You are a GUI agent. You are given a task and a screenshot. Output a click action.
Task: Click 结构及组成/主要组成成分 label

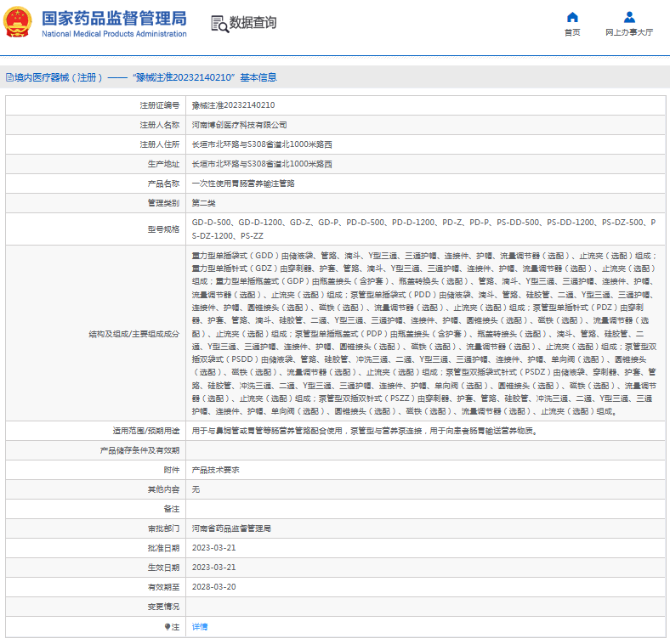[134, 334]
